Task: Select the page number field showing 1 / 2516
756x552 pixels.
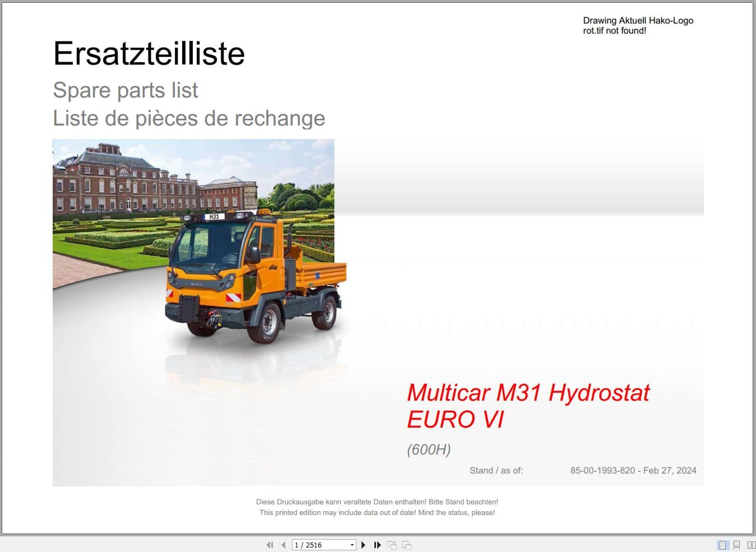Action: pos(319,544)
